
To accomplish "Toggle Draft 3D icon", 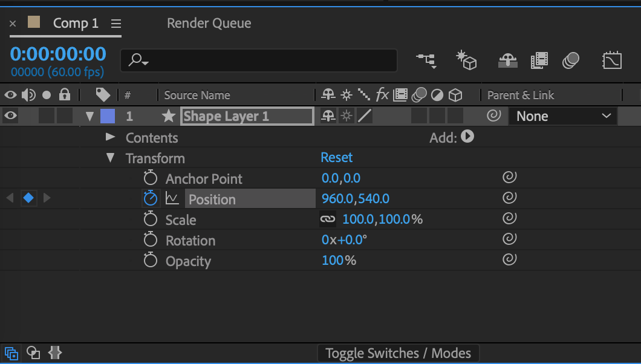I will [x=467, y=60].
